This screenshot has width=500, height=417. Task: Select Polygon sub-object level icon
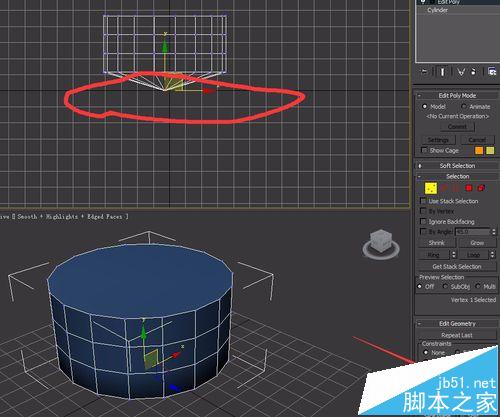(469, 188)
